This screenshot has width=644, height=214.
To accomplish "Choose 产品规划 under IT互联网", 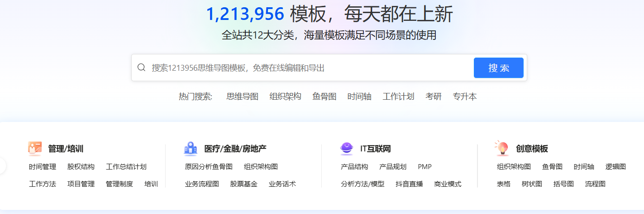I will 393,167.
